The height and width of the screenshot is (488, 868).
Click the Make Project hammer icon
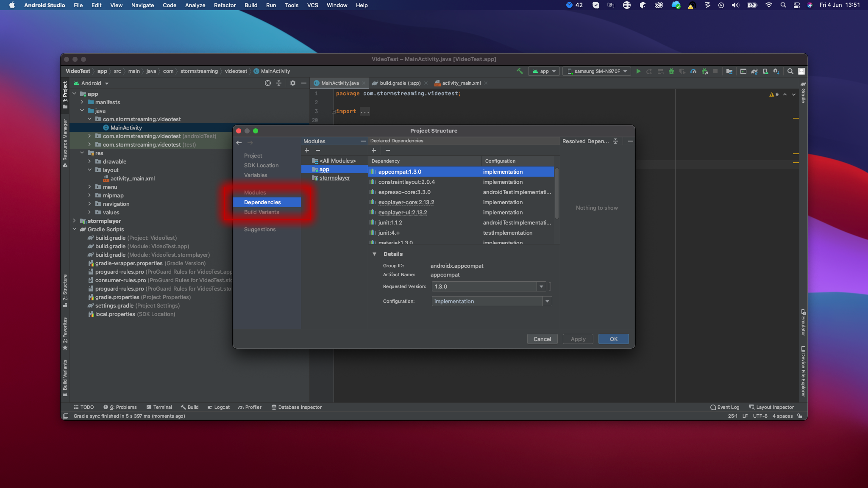pyautogui.click(x=520, y=71)
